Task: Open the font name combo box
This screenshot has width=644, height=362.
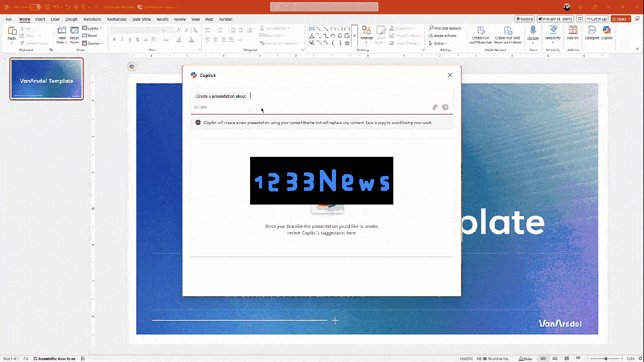Action: (x=135, y=30)
